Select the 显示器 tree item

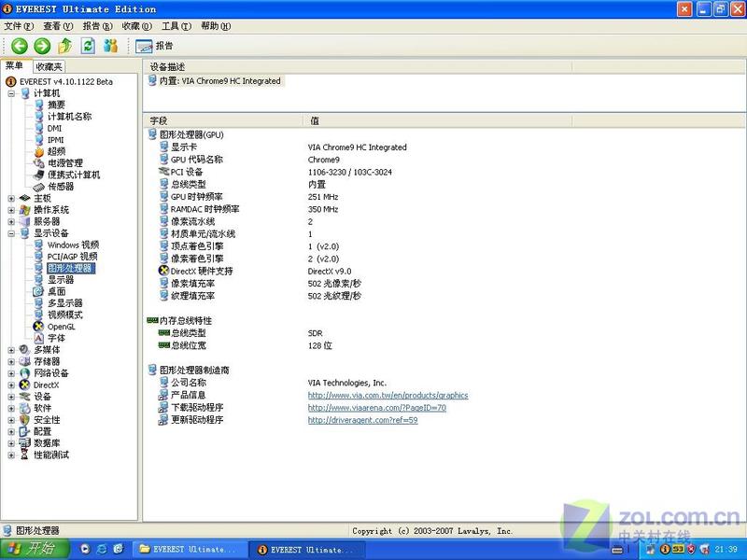(x=61, y=280)
